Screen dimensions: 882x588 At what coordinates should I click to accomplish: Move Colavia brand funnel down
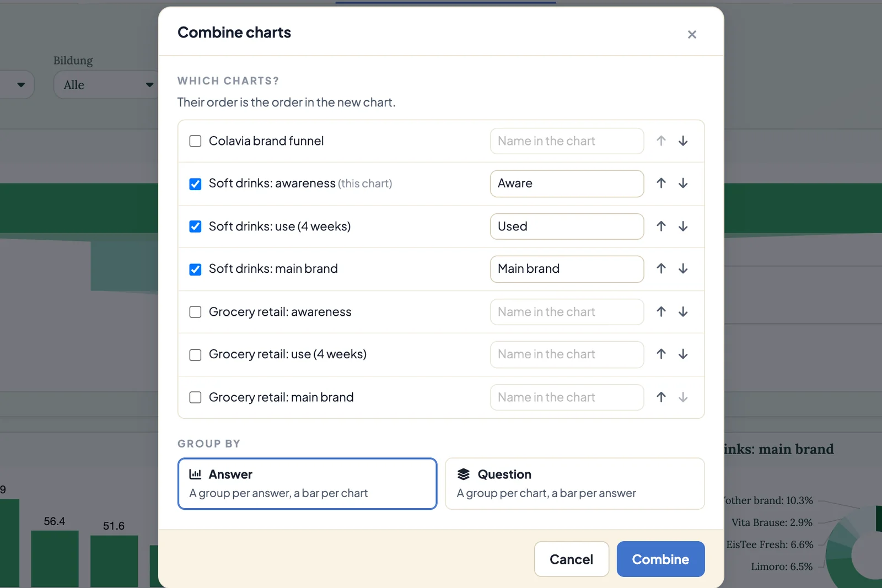[683, 141]
